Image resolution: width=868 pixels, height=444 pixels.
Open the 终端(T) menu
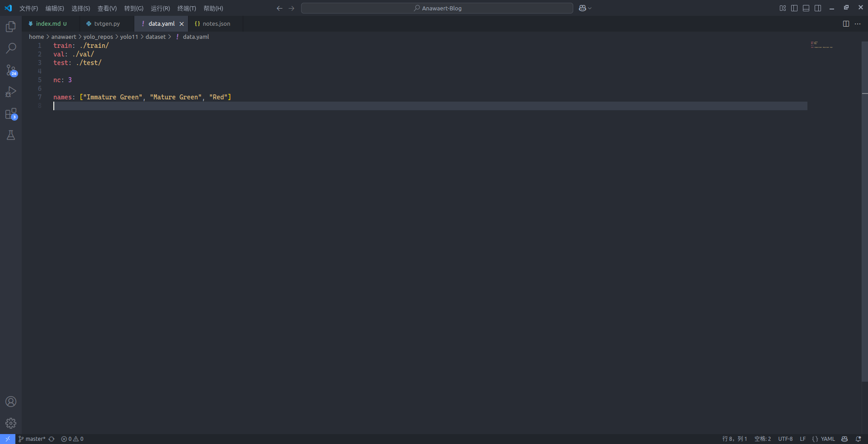point(187,9)
